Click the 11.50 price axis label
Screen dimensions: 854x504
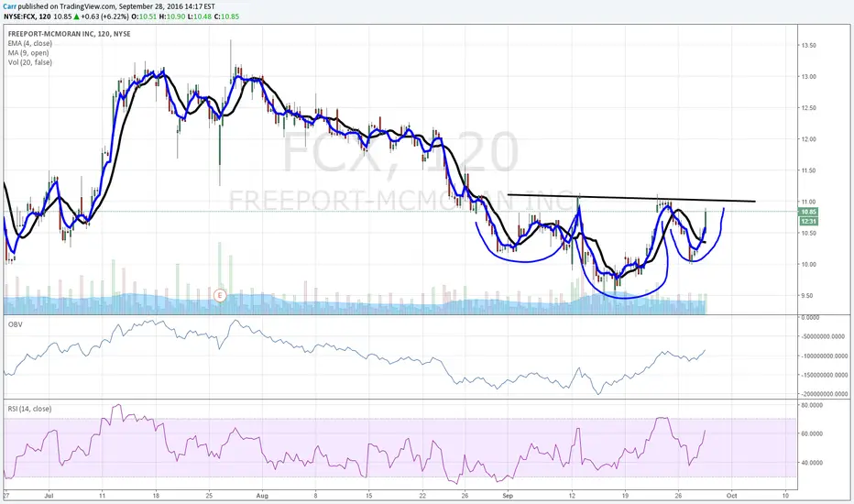coord(809,170)
